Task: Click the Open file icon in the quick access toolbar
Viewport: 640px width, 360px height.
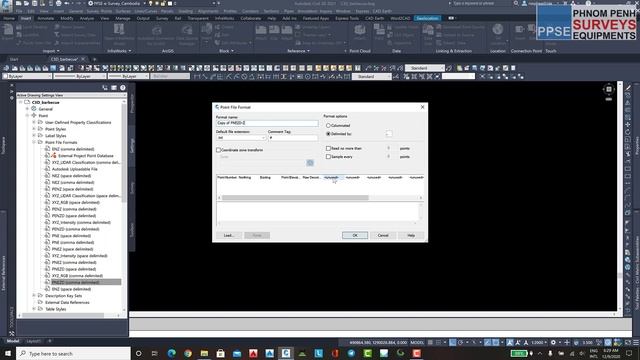Action: 26,3
